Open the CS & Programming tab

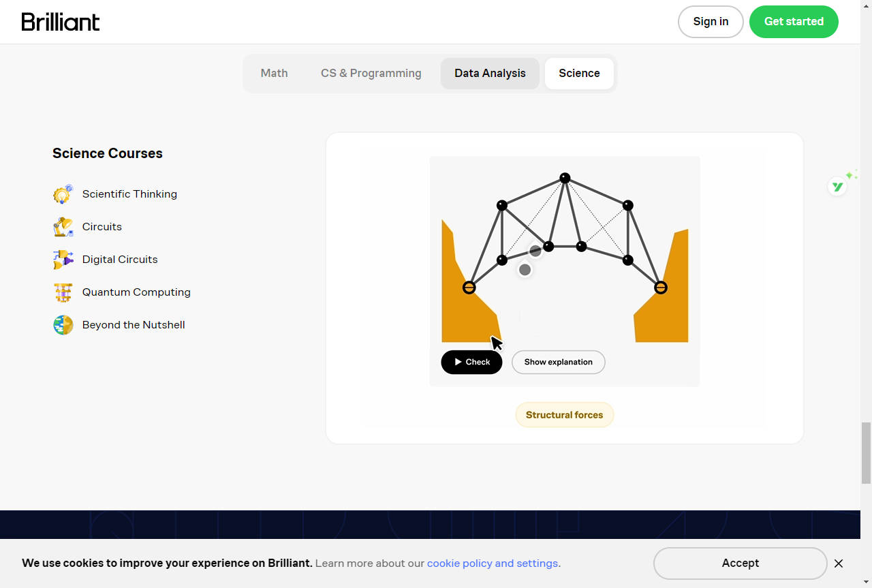pyautogui.click(x=371, y=74)
